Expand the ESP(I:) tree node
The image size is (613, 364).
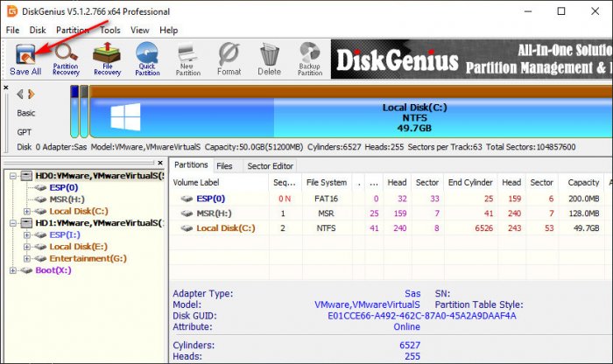pos(27,234)
